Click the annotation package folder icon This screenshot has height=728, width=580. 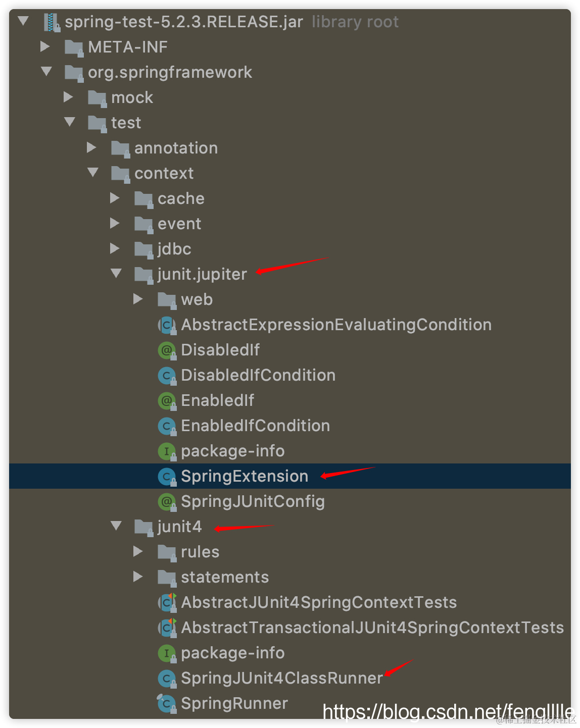click(121, 149)
